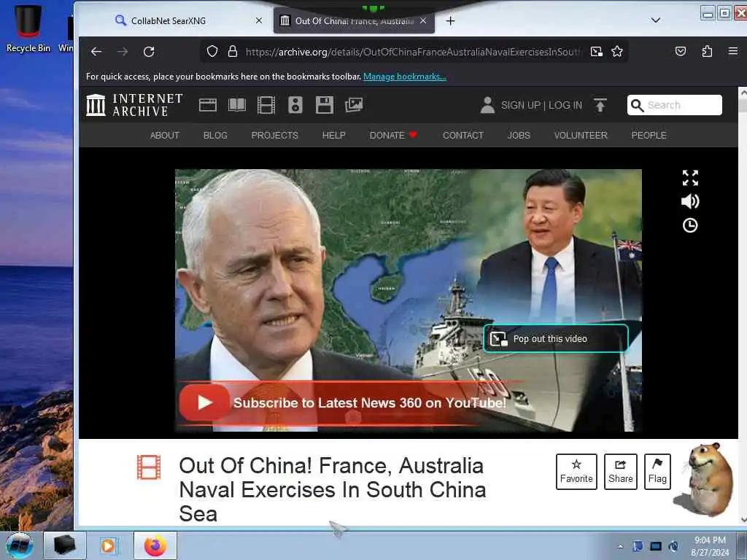This screenshot has width=747, height=560.
Task: Click the site security padlock icon
Action: pos(233,52)
